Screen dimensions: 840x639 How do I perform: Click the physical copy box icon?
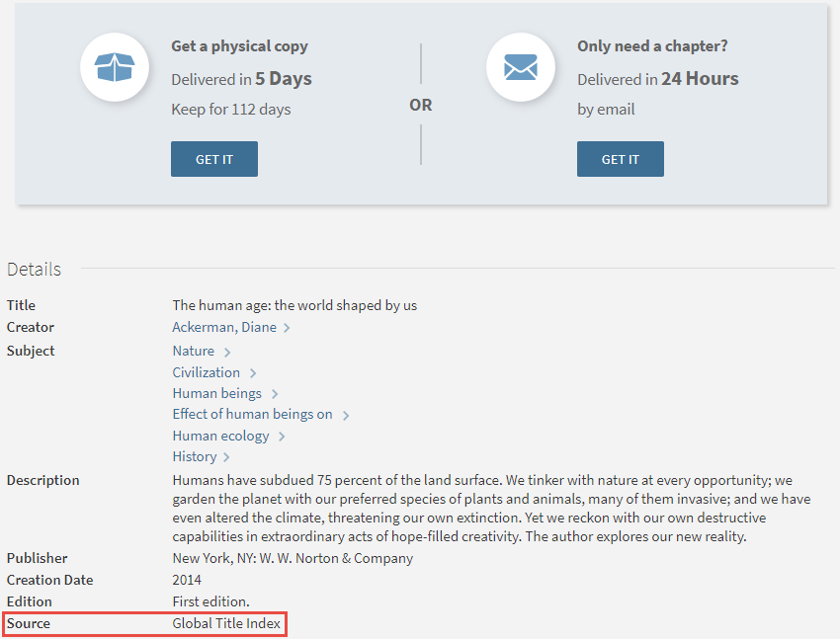click(114, 67)
